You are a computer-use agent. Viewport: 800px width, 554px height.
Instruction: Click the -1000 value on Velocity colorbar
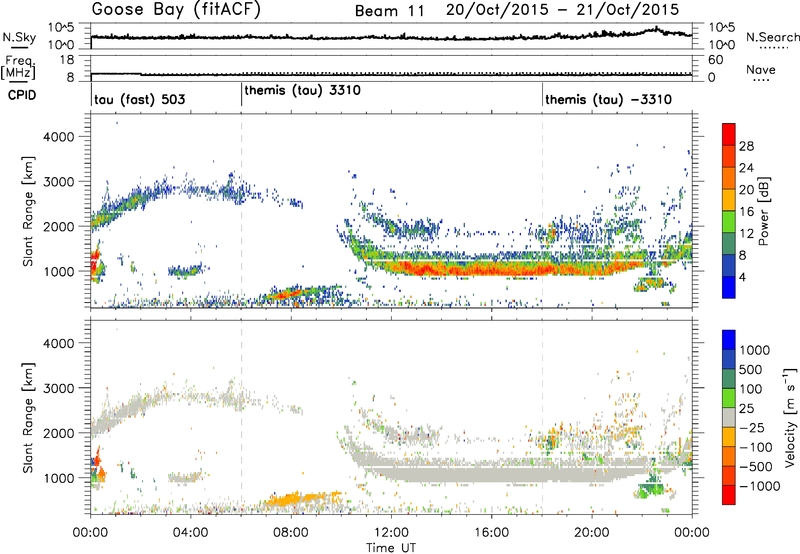click(760, 486)
